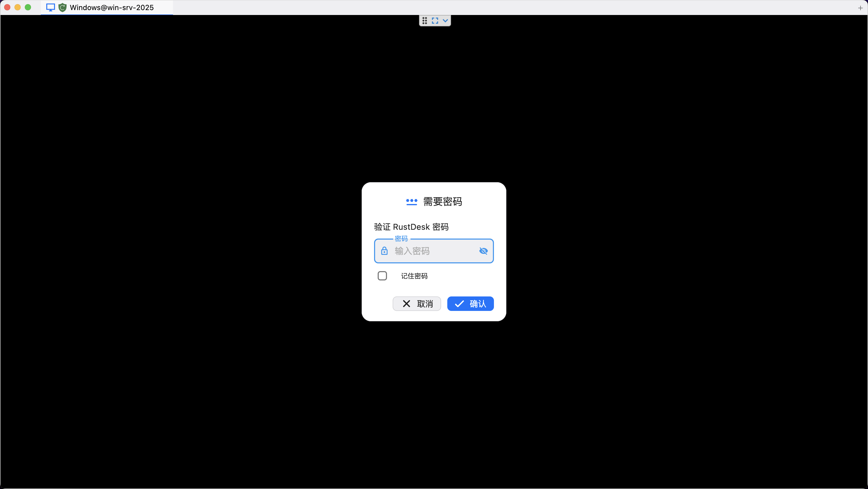
Task: Click inside the 输入密码 password field
Action: 431,251
